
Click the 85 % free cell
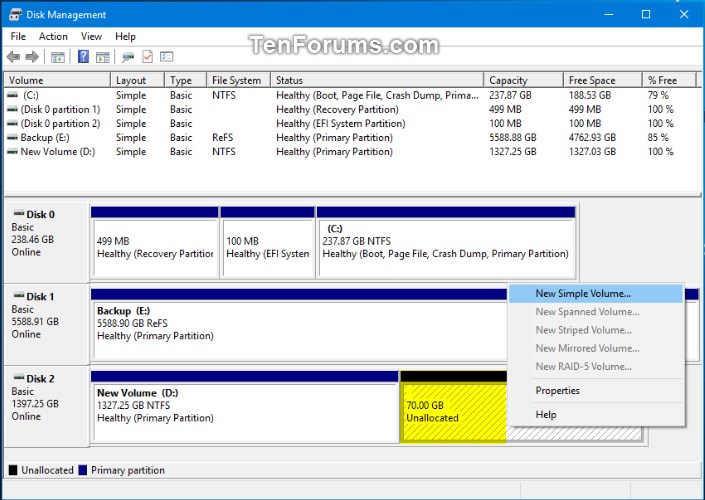658,138
